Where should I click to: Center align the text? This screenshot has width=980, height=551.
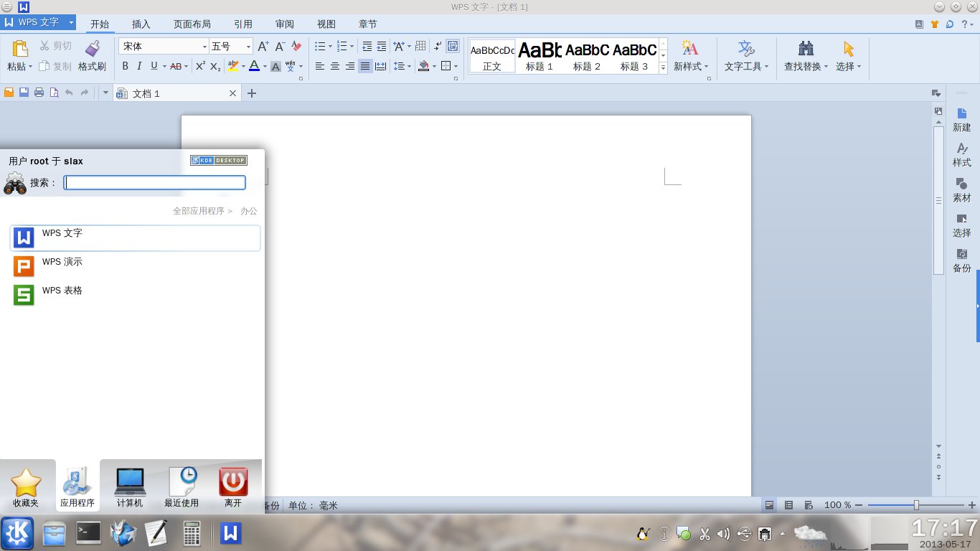[335, 66]
